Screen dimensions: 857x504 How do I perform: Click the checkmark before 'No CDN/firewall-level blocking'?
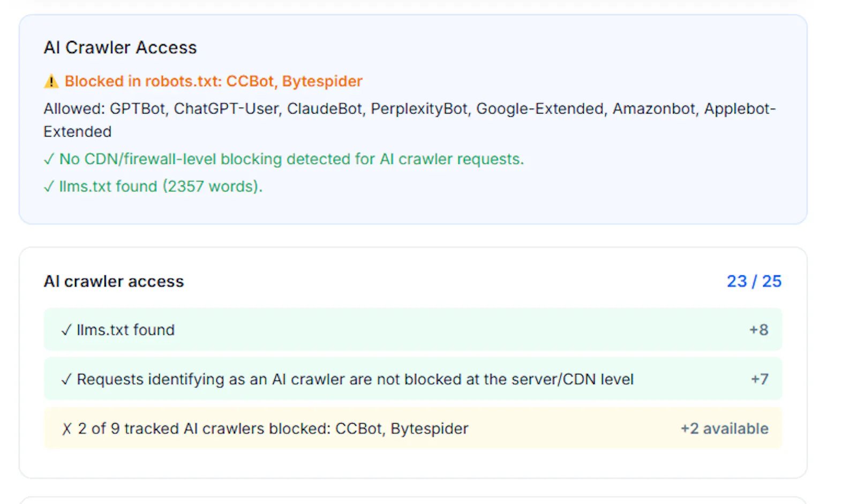49,159
